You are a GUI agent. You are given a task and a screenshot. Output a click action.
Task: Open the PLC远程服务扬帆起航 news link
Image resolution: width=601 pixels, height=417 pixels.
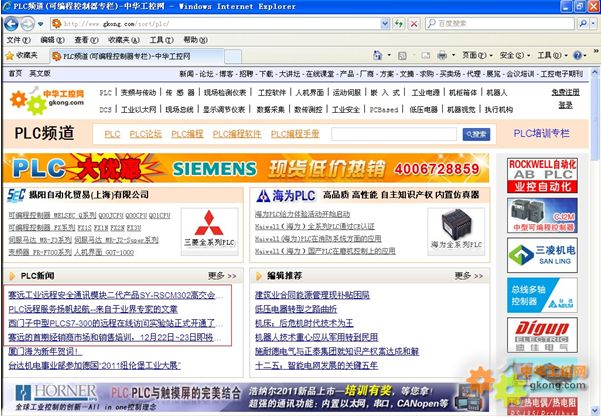tap(93, 309)
